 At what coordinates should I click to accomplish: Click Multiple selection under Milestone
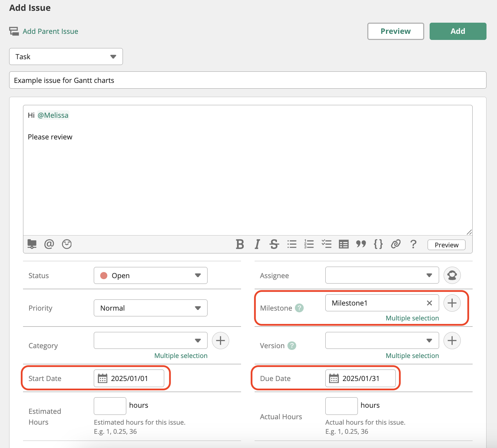[412, 318]
